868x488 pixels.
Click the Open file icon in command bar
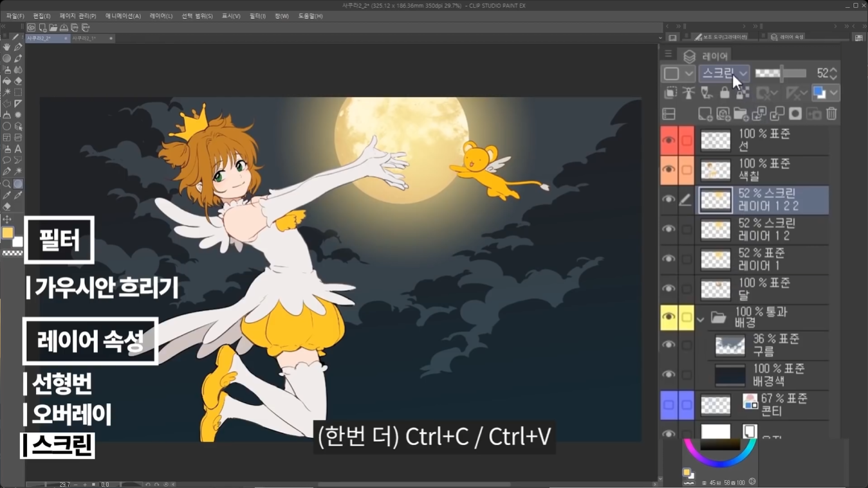point(53,28)
